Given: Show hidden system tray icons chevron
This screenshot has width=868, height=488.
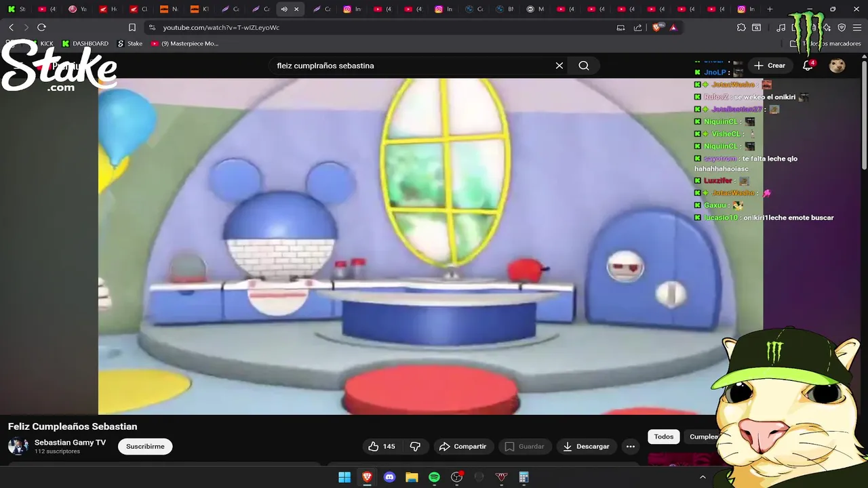Looking at the screenshot, I should (703, 477).
